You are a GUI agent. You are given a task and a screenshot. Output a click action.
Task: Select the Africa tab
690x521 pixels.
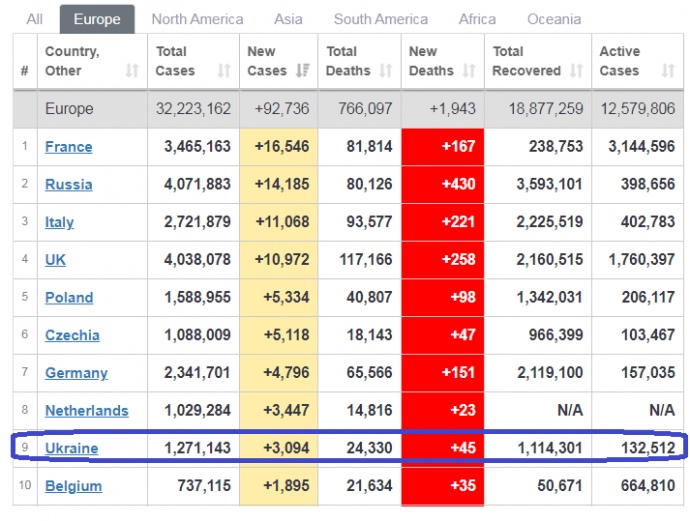tap(477, 19)
